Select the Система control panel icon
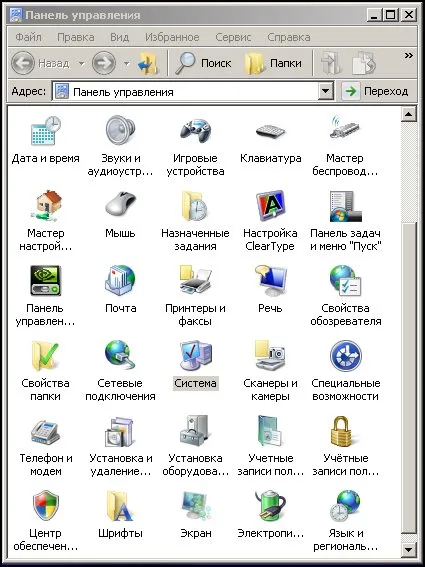The width and height of the screenshot is (425, 567). pos(195,355)
